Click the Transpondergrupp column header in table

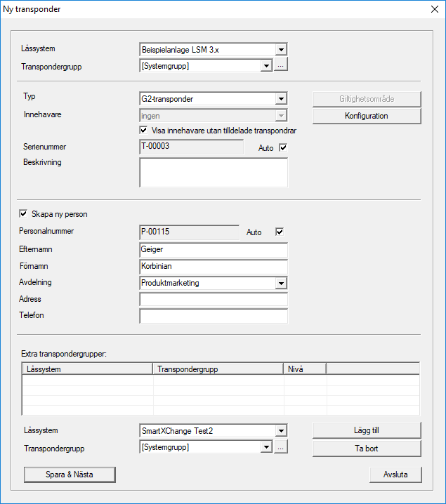tap(218, 369)
